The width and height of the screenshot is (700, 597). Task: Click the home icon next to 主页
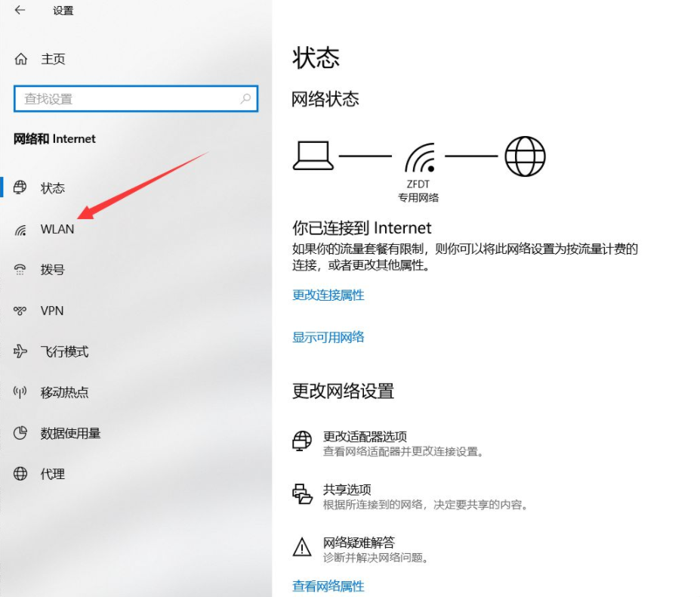coord(21,59)
